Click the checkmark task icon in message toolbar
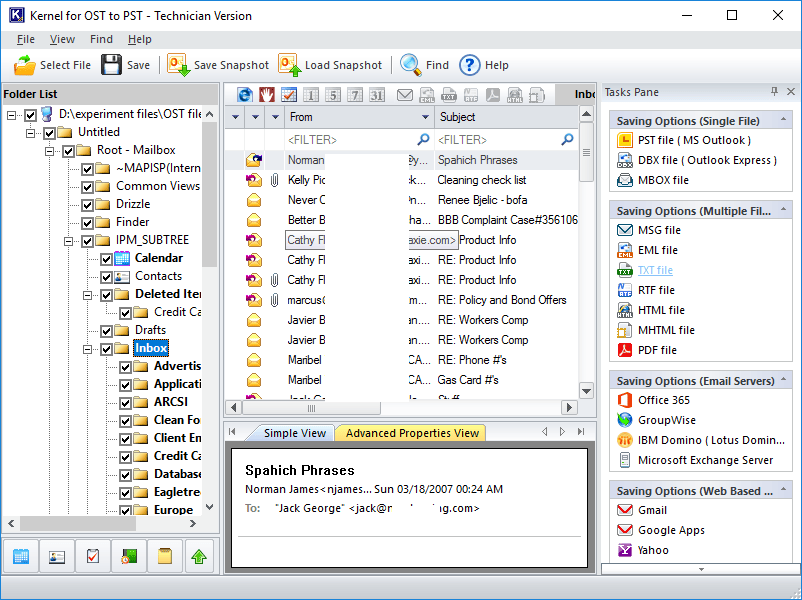This screenshot has width=802, height=600. (x=288, y=95)
